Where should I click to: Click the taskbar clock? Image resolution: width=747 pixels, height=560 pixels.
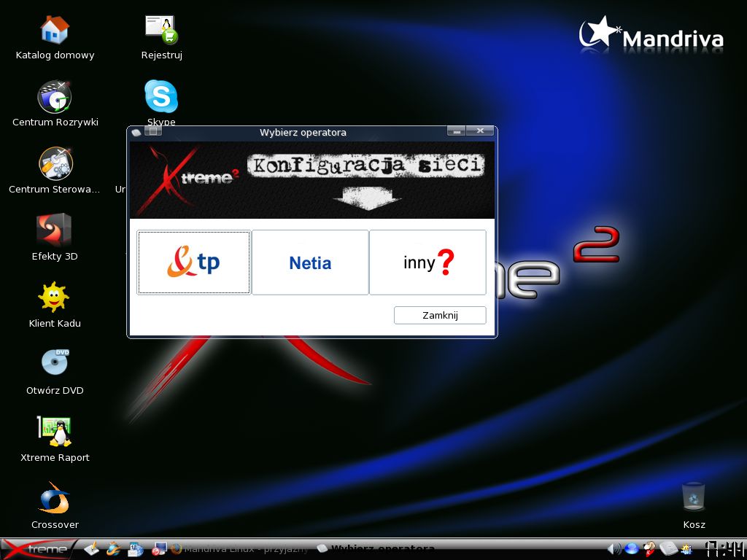tap(724, 549)
